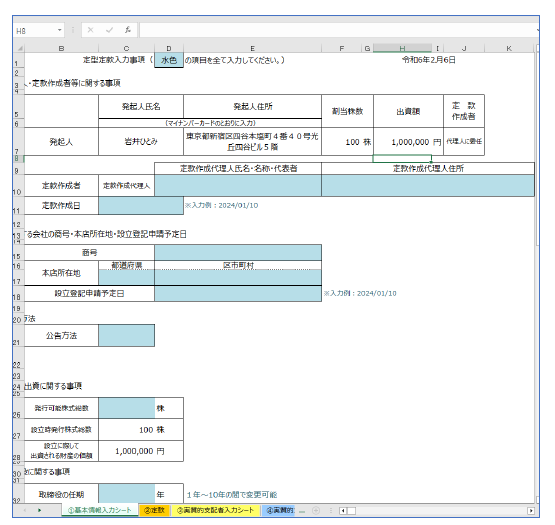Viewport: 555px width, 525px height.
Task: Click the Name Box showing H8
Action: pos(35,31)
